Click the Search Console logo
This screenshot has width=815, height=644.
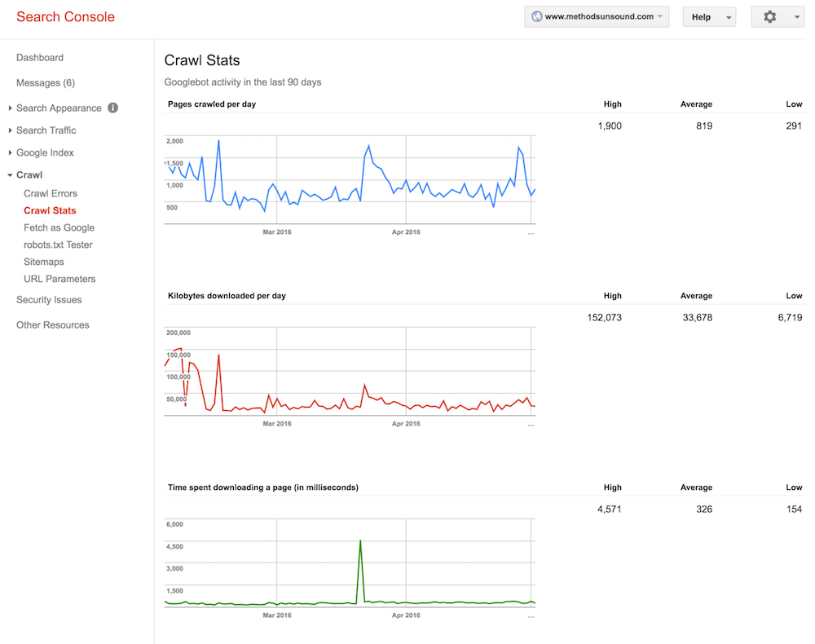pyautogui.click(x=65, y=16)
